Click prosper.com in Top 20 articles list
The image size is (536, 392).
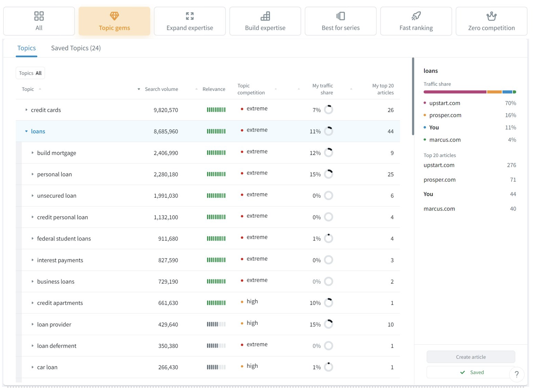click(439, 180)
